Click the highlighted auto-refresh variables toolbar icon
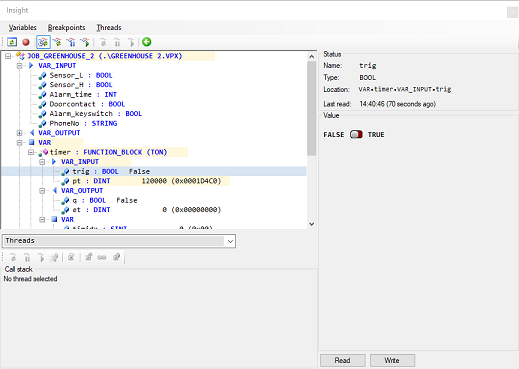This screenshot has height=369, width=519. (43, 42)
